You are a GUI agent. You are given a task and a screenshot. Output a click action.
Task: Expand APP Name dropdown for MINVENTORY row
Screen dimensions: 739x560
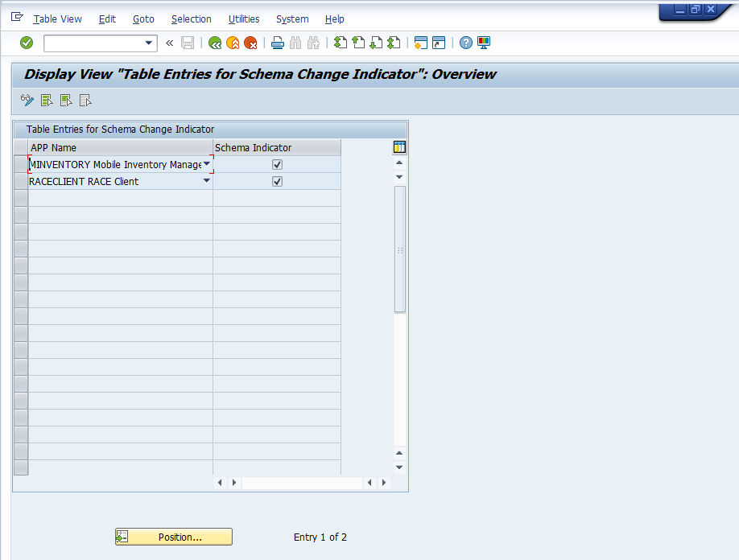point(207,164)
